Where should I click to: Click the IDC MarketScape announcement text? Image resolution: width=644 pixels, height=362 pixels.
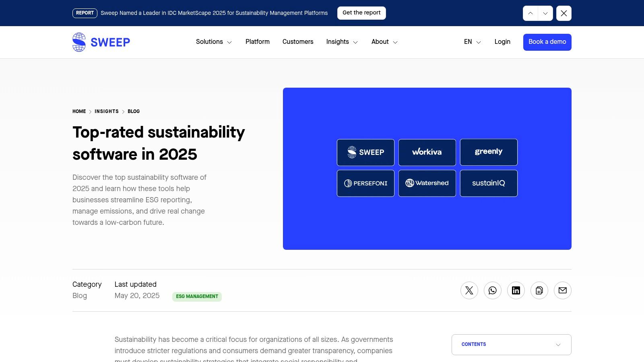pyautogui.click(x=214, y=13)
